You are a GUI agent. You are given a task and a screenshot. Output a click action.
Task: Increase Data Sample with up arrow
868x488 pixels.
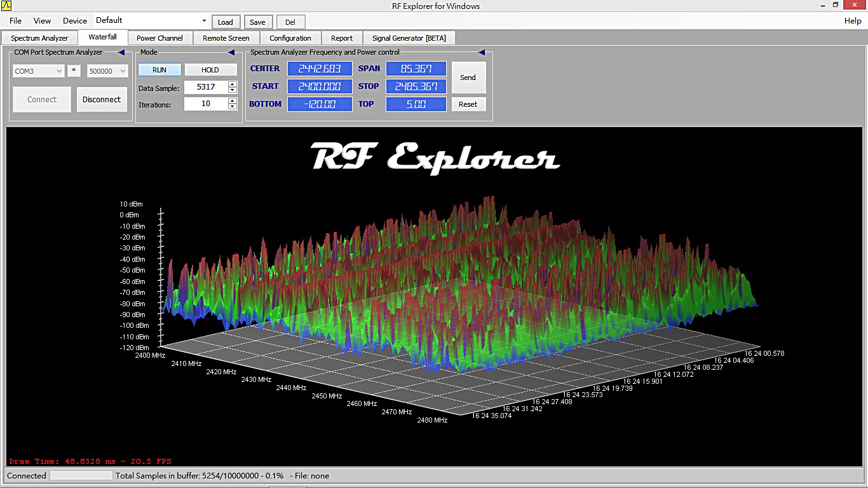pyautogui.click(x=232, y=84)
